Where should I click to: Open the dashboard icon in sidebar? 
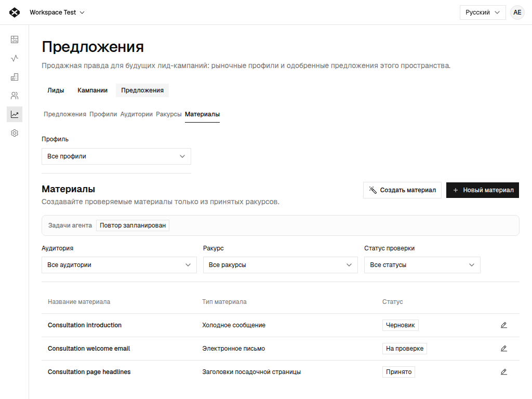tap(15, 39)
